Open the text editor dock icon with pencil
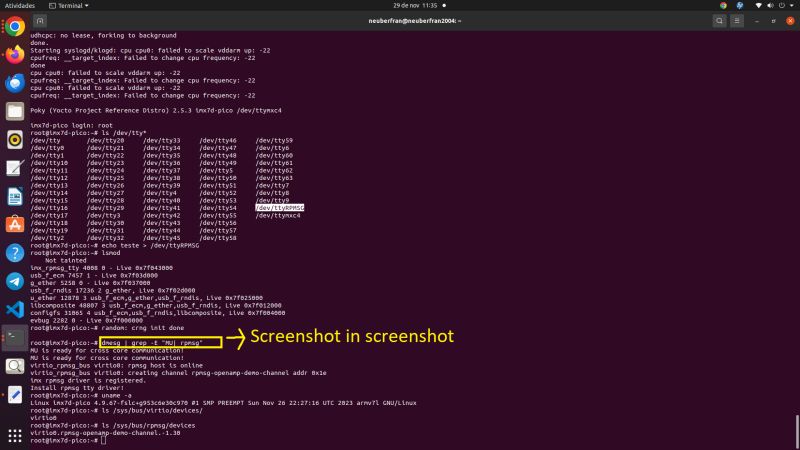 point(15,168)
